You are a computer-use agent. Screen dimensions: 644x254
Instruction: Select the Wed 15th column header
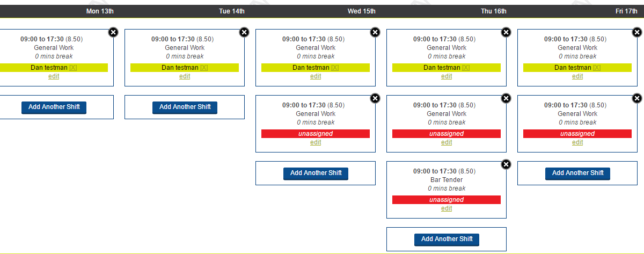pyautogui.click(x=362, y=11)
